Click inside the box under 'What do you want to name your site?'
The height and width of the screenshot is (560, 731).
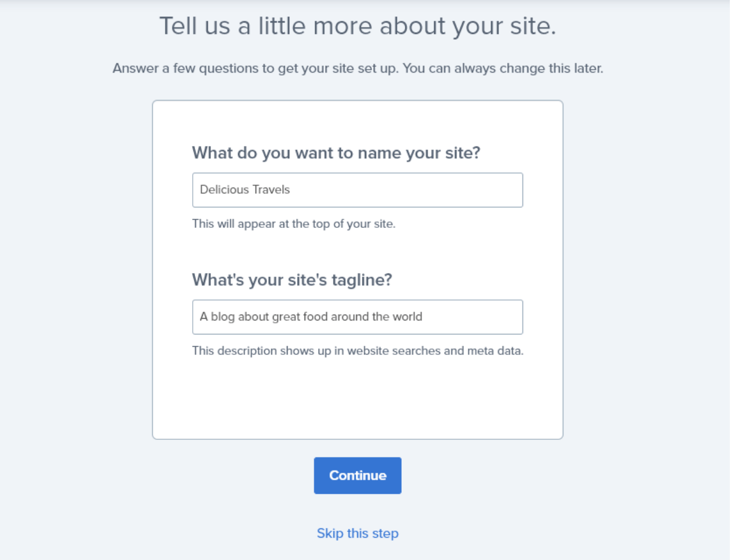tap(357, 190)
